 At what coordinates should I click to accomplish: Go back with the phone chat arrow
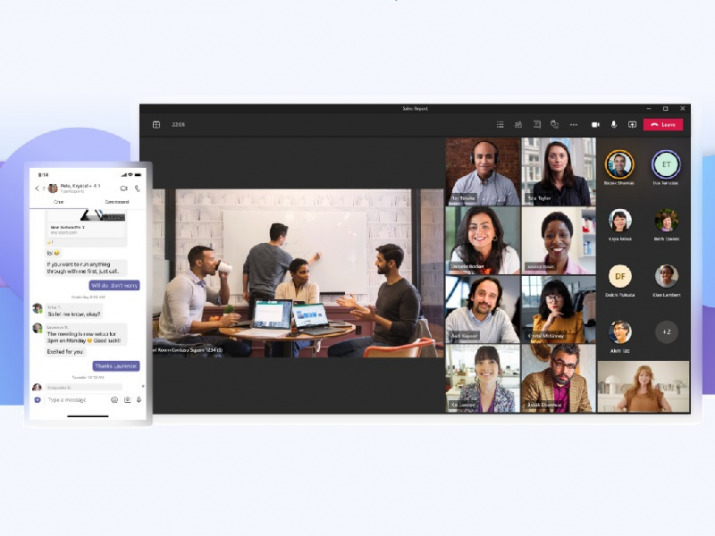[x=37, y=188]
